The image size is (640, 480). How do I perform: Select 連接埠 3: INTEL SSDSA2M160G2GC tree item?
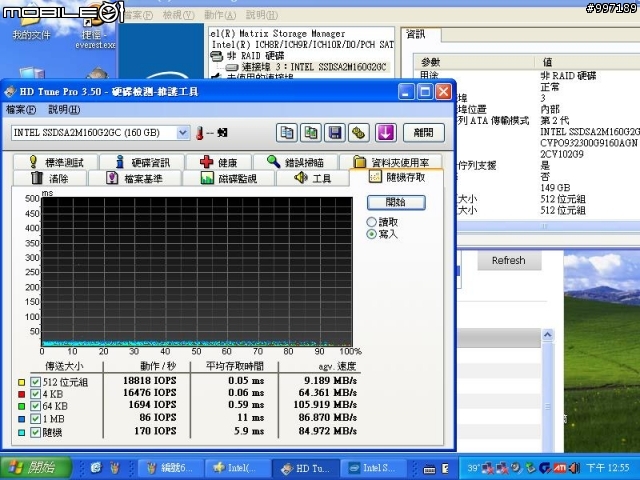(313, 67)
